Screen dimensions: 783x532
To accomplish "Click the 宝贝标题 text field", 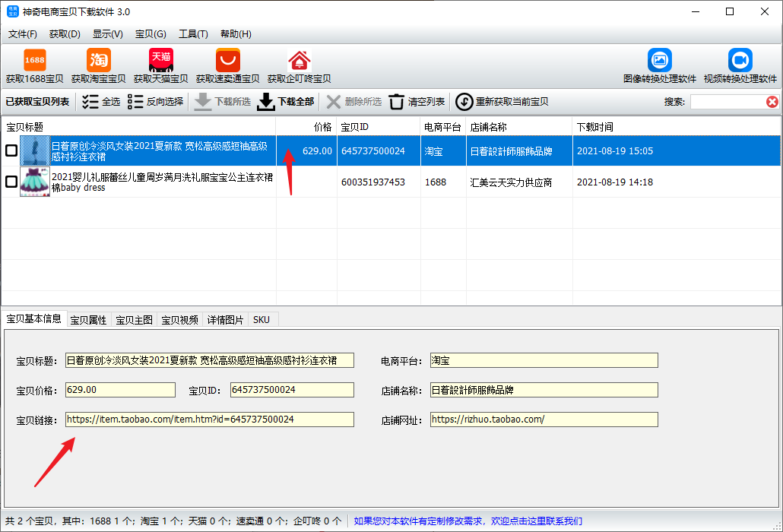I will point(210,360).
